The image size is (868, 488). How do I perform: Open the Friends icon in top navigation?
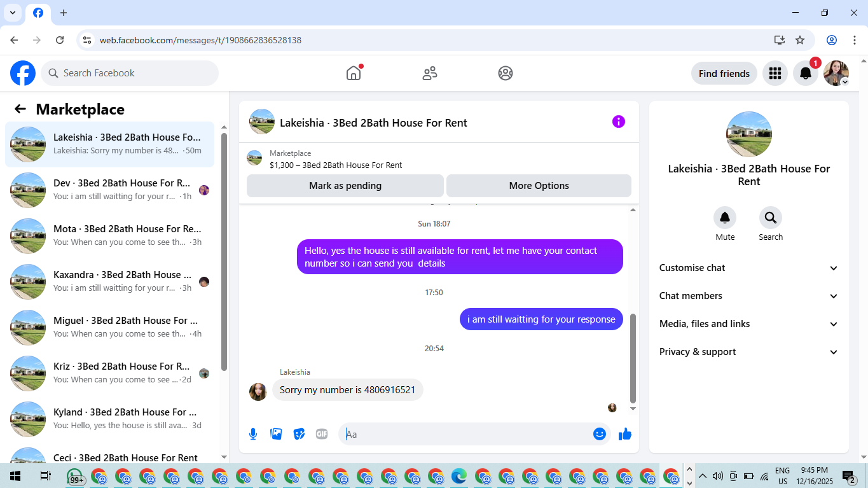[430, 73]
